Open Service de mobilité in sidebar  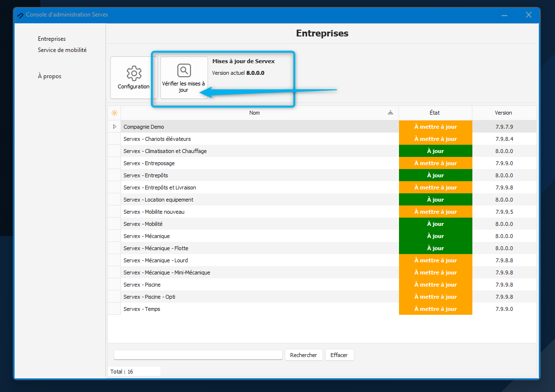pos(62,50)
